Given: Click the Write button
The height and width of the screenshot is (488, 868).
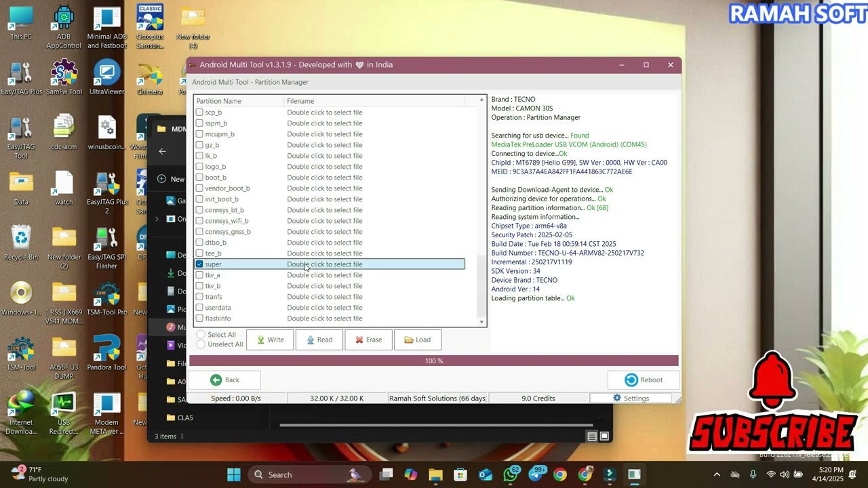Looking at the screenshot, I should point(270,340).
